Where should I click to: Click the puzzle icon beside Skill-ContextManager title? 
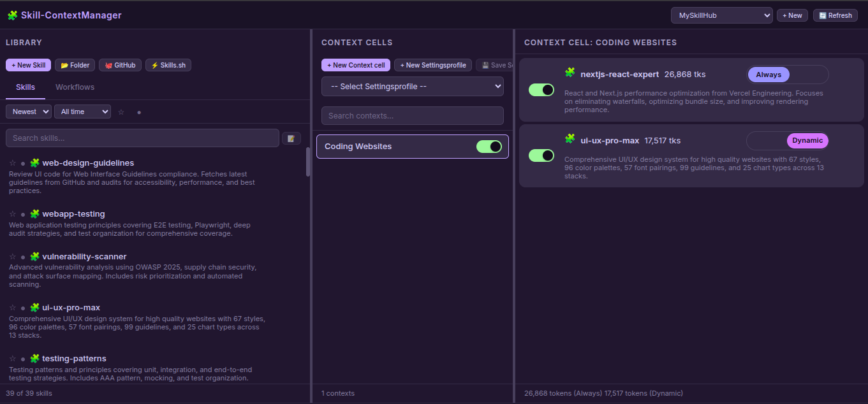(x=13, y=15)
